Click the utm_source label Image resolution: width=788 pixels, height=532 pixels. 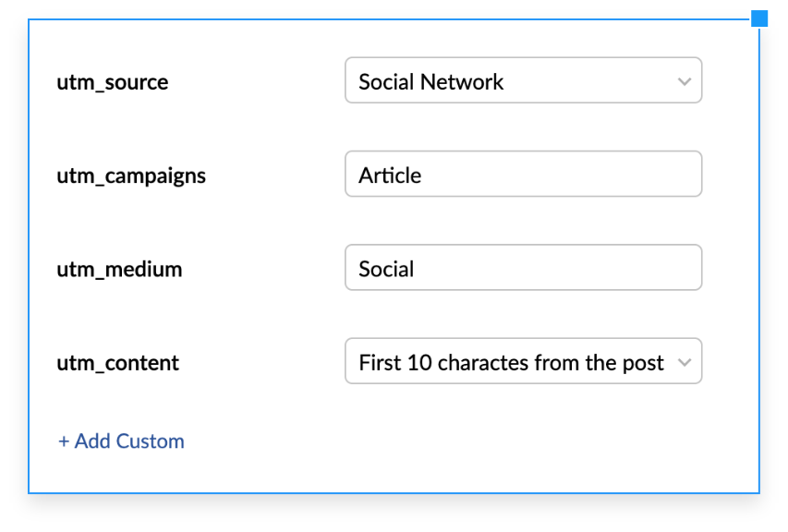coord(112,82)
